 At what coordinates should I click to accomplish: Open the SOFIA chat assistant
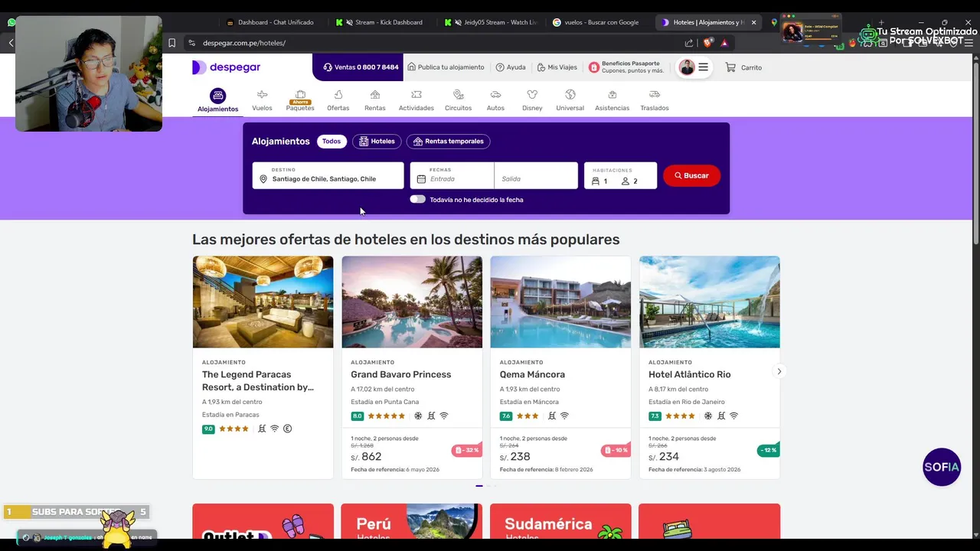coord(942,467)
